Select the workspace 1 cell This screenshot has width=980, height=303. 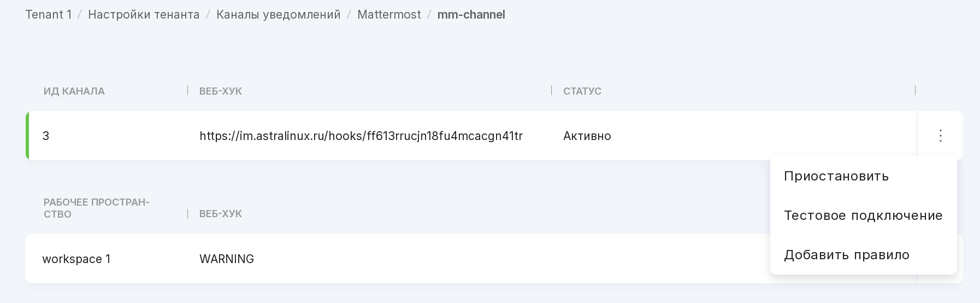pos(76,259)
